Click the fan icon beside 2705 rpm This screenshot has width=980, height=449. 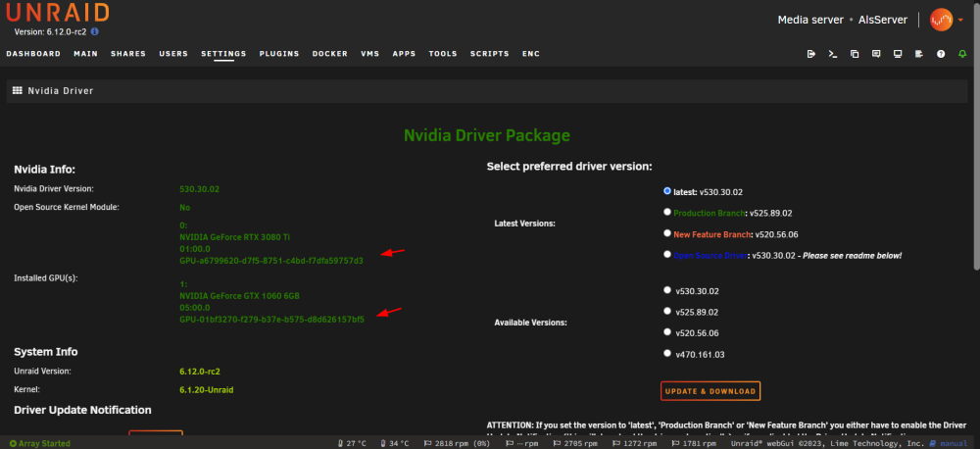click(559, 443)
